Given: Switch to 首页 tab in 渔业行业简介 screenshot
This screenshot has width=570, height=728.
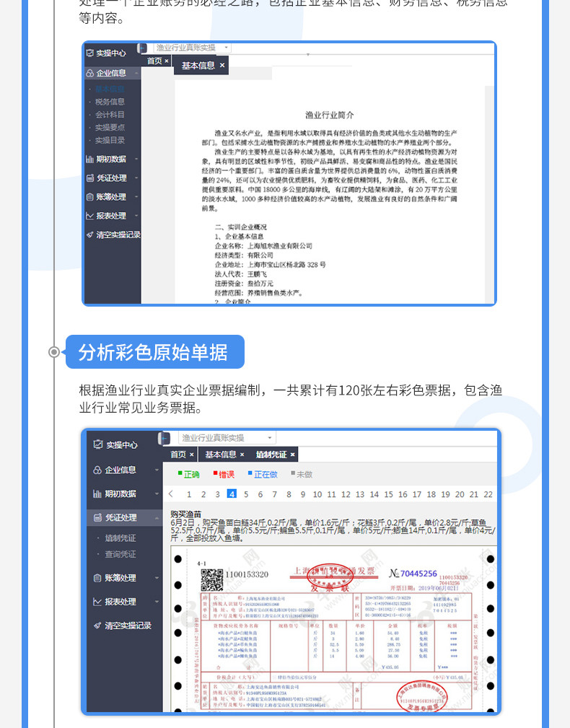Looking at the screenshot, I should click(154, 61).
